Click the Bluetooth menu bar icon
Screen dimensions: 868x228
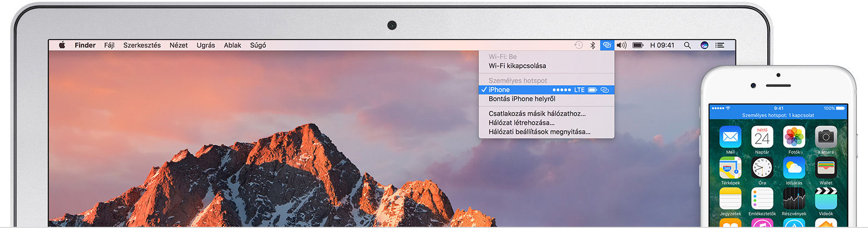tap(593, 45)
